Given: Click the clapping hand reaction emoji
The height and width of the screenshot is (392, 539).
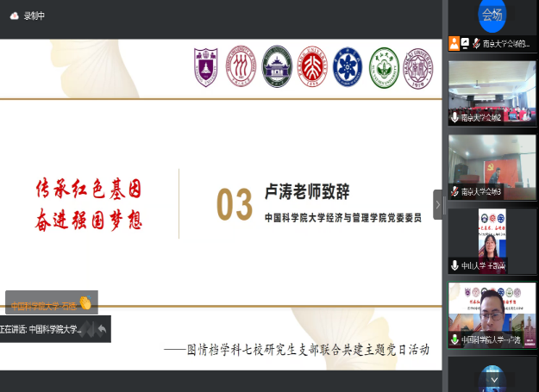Looking at the screenshot, I should click(85, 303).
